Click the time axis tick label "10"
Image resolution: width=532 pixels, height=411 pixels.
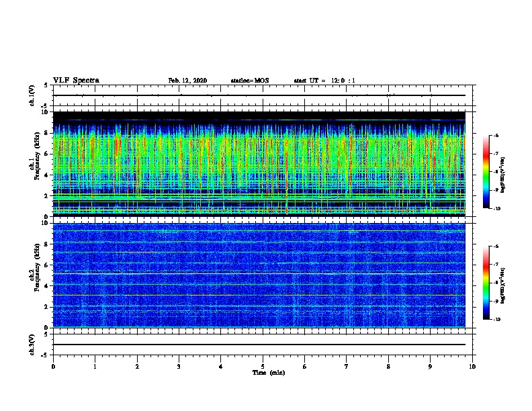(472, 367)
